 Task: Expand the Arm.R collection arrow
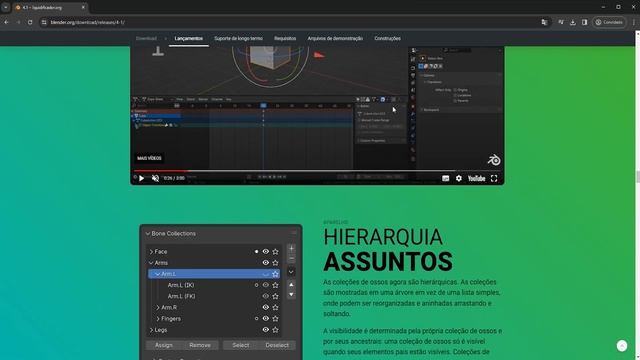point(158,307)
